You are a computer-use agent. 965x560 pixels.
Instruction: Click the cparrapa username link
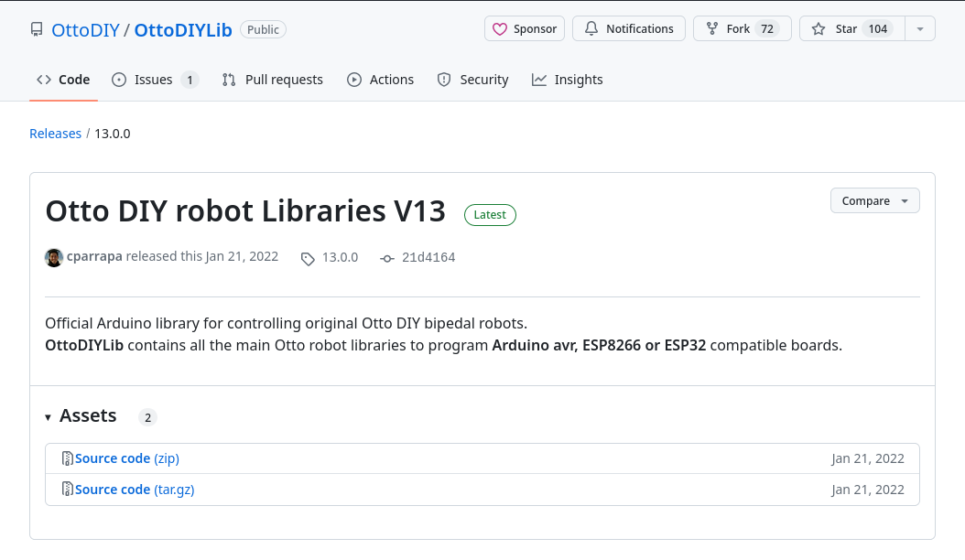tap(94, 257)
